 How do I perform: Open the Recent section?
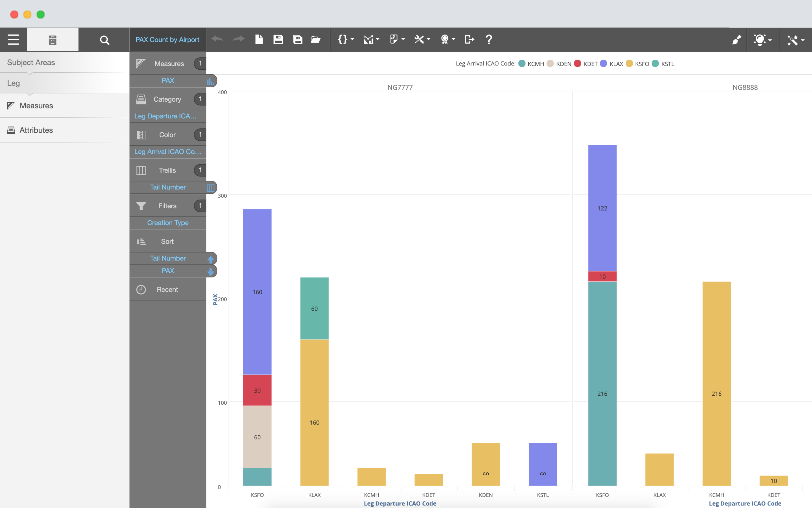pos(168,289)
